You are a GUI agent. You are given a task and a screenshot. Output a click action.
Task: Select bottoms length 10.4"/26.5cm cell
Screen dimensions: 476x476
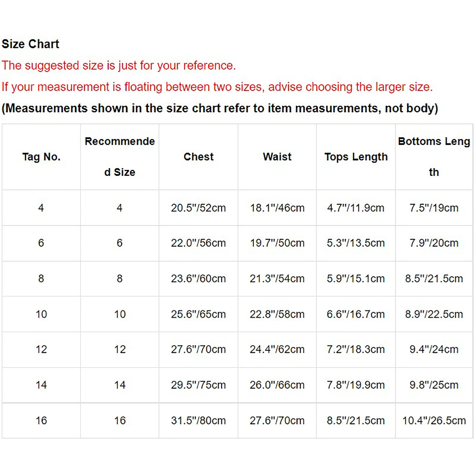click(x=434, y=421)
